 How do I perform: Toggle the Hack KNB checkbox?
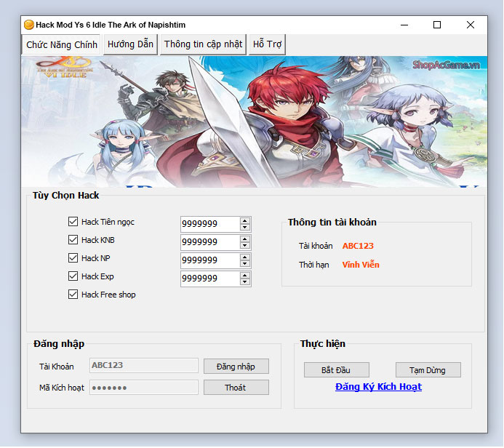pyautogui.click(x=73, y=240)
